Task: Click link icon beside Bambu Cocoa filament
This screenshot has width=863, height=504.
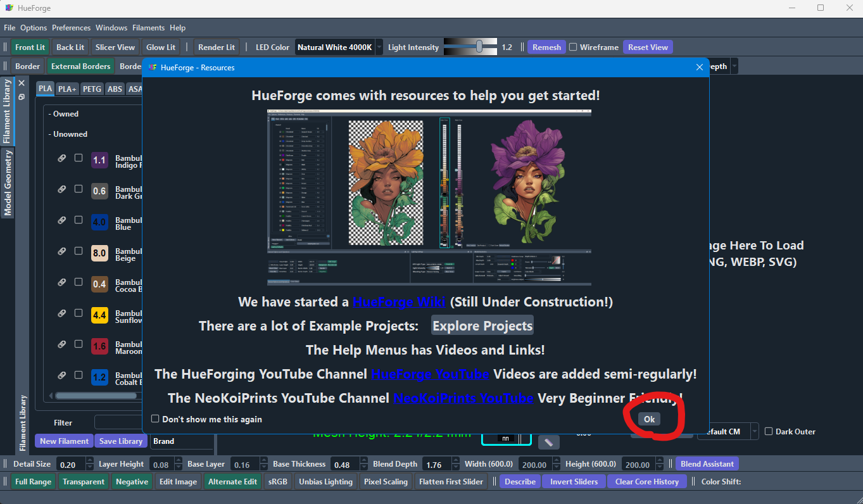Action: coord(62,282)
